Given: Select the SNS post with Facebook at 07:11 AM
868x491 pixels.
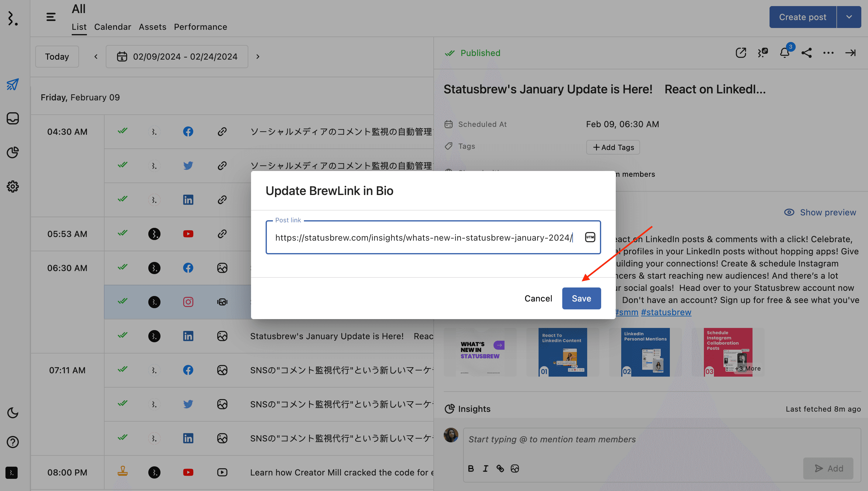Looking at the screenshot, I should 269,370.
